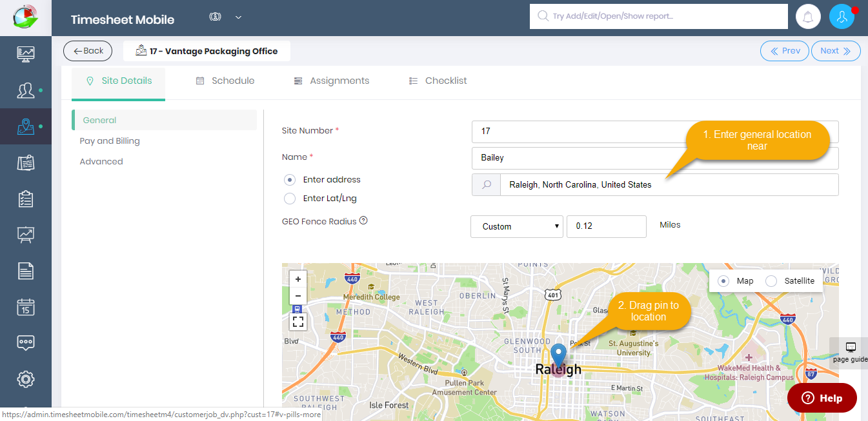Open the map sites icon in sidebar
The image size is (868, 421).
point(26,126)
